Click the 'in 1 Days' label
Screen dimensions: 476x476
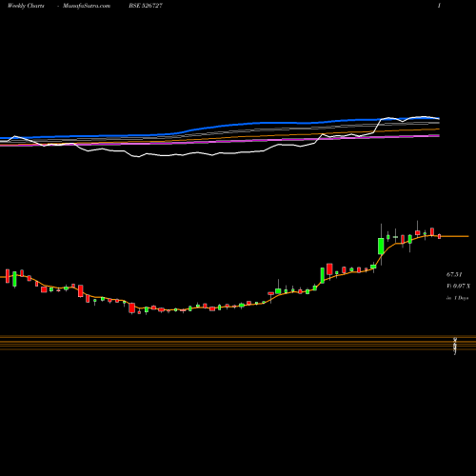[x=458, y=298]
